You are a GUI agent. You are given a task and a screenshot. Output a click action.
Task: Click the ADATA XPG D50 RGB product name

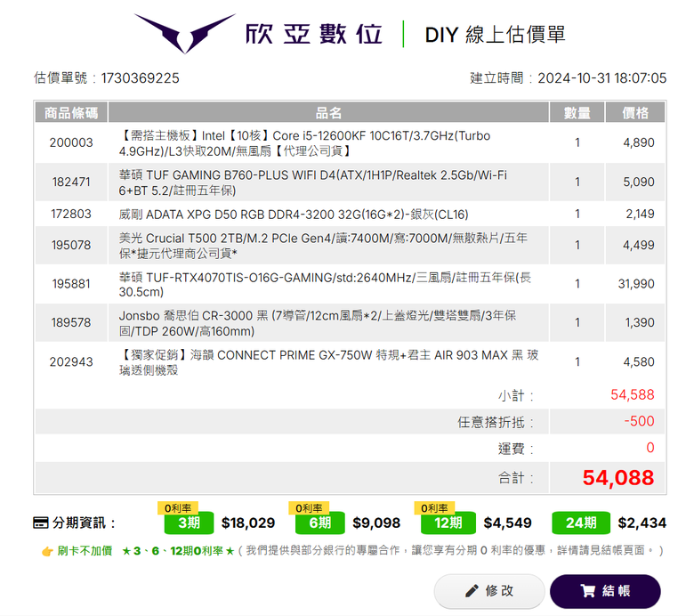(x=294, y=215)
